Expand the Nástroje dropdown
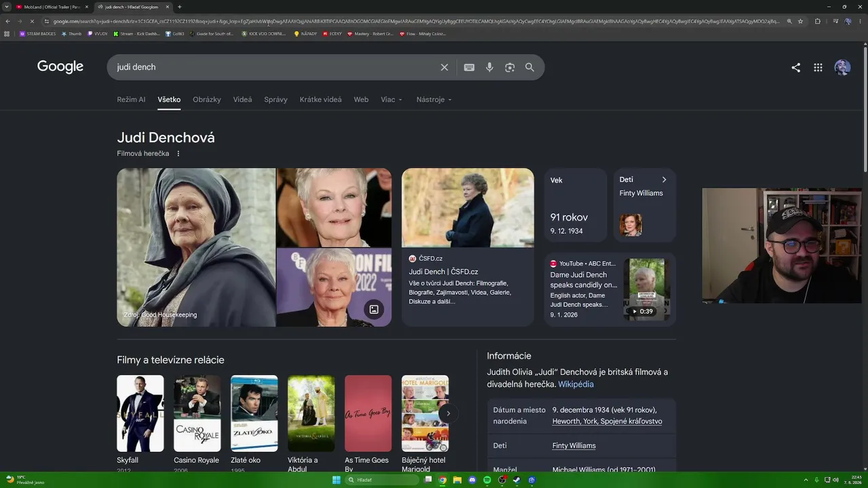This screenshot has width=868, height=488. (434, 100)
